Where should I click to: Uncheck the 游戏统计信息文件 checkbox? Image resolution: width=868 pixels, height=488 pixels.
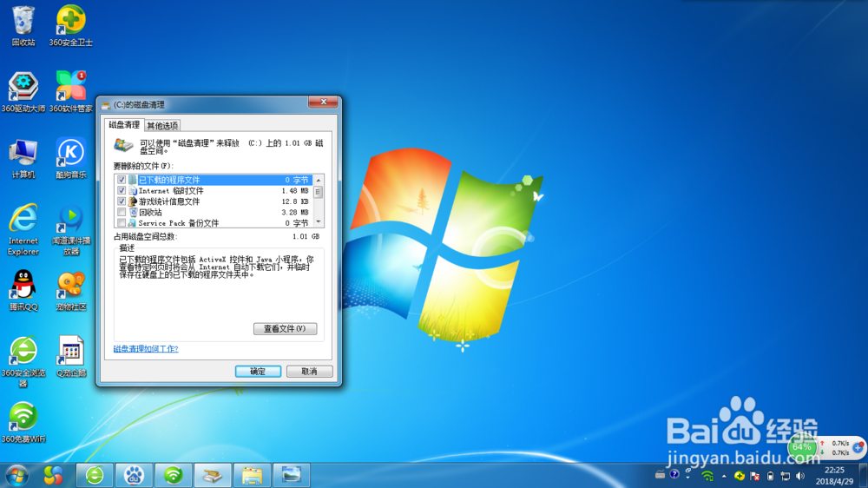122,201
